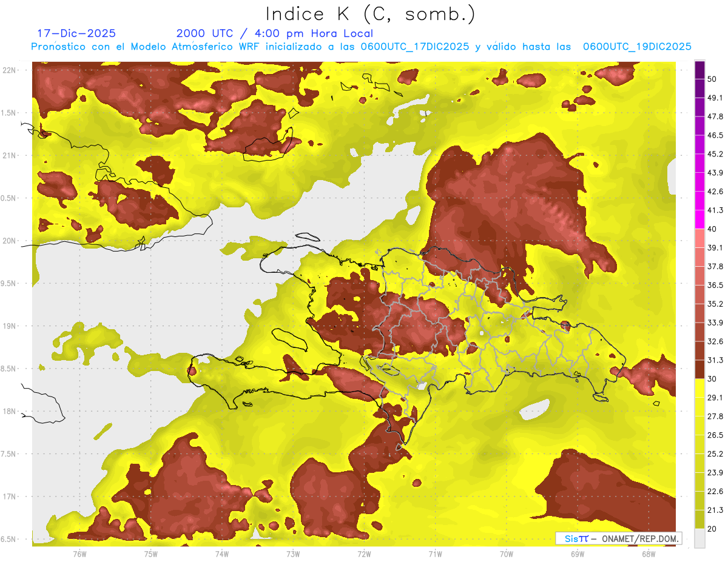Click the colorbar value "33.9"
This screenshot has width=728, height=562.
point(715,323)
